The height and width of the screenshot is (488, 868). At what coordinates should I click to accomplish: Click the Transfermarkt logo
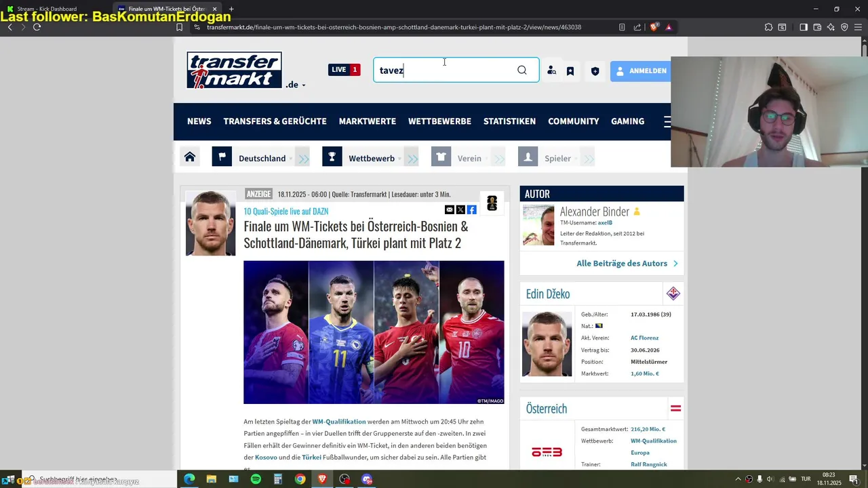(234, 70)
